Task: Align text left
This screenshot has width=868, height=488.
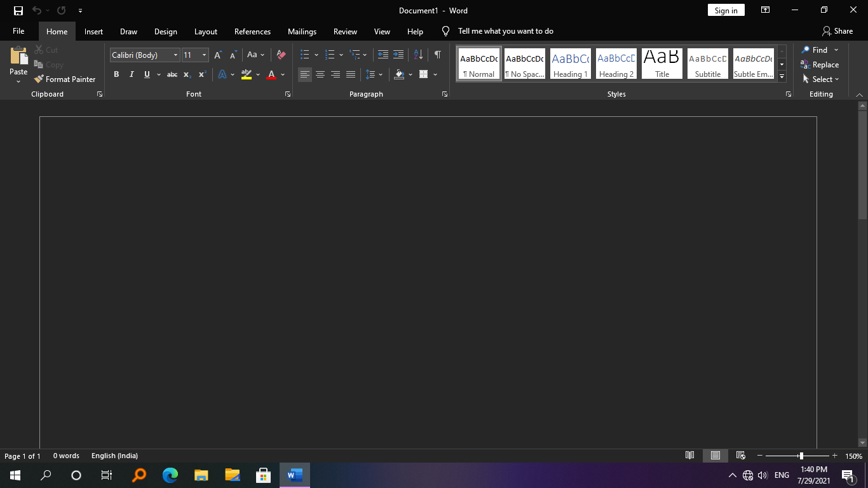Action: 305,74
